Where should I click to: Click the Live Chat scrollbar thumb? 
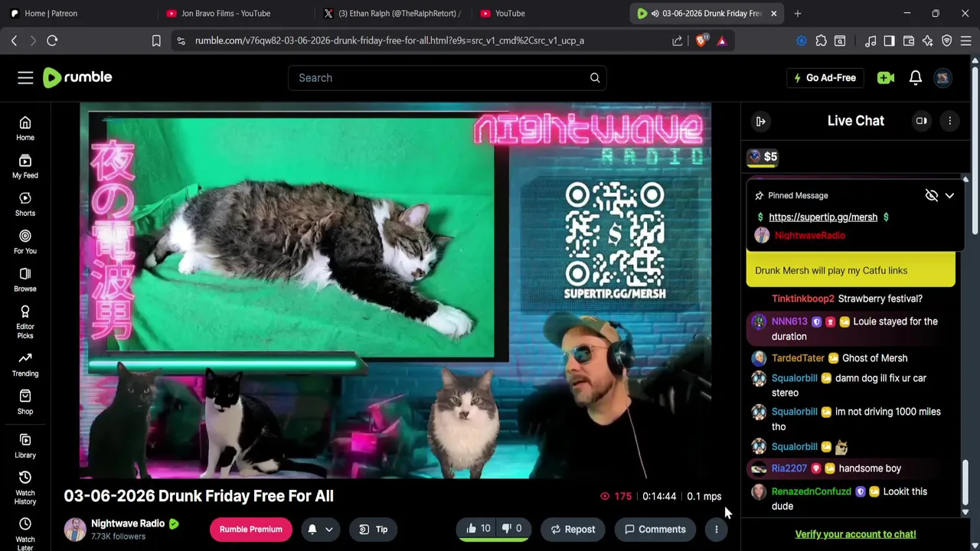(x=965, y=481)
